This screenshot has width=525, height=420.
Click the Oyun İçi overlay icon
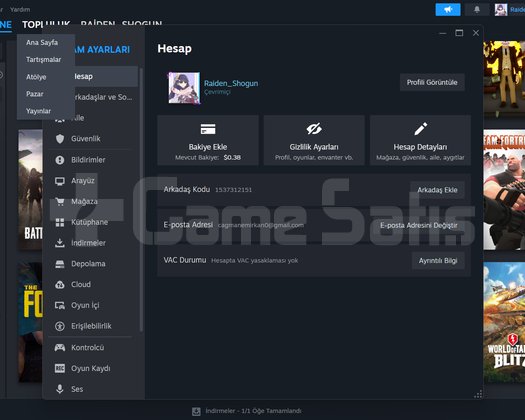pos(60,305)
